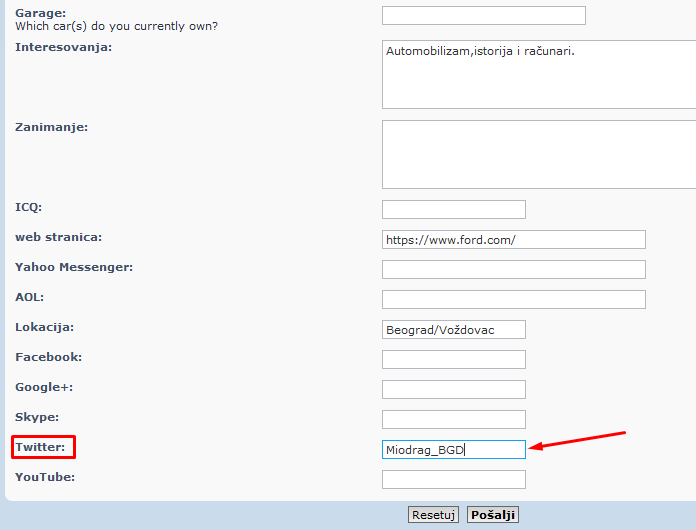Click the Facebook input field
Image resolution: width=696 pixels, height=530 pixels.
[454, 360]
